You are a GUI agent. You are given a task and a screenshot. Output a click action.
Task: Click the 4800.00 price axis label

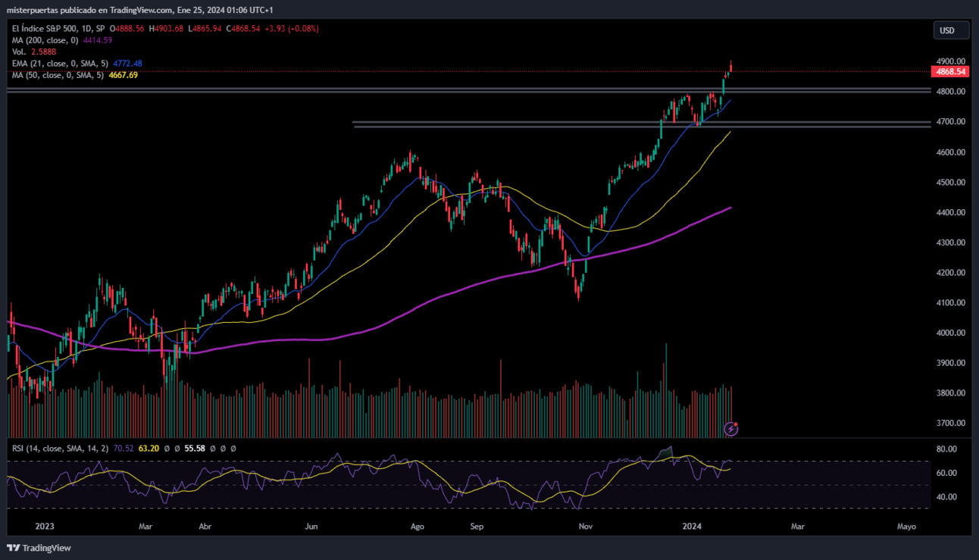pyautogui.click(x=951, y=91)
